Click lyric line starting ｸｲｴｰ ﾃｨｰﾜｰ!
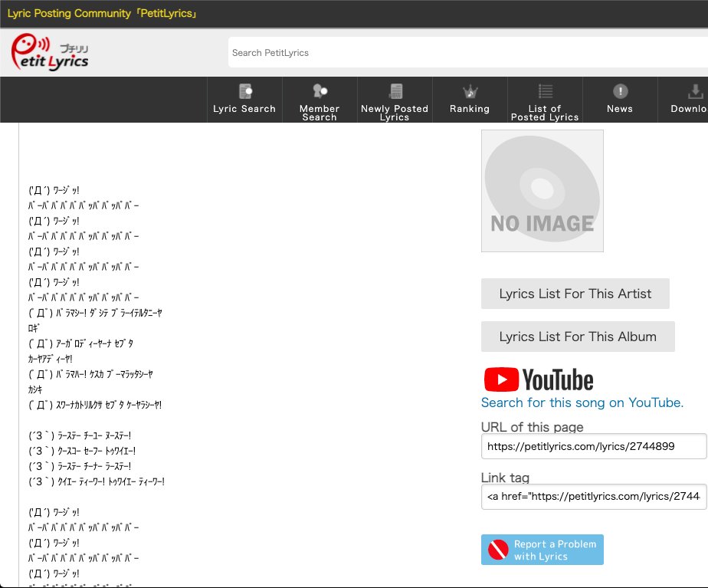 tap(97, 482)
